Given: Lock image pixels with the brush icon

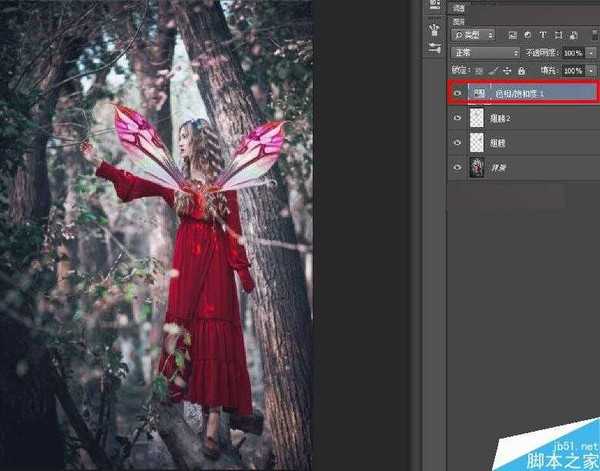Looking at the screenshot, I should tap(493, 71).
